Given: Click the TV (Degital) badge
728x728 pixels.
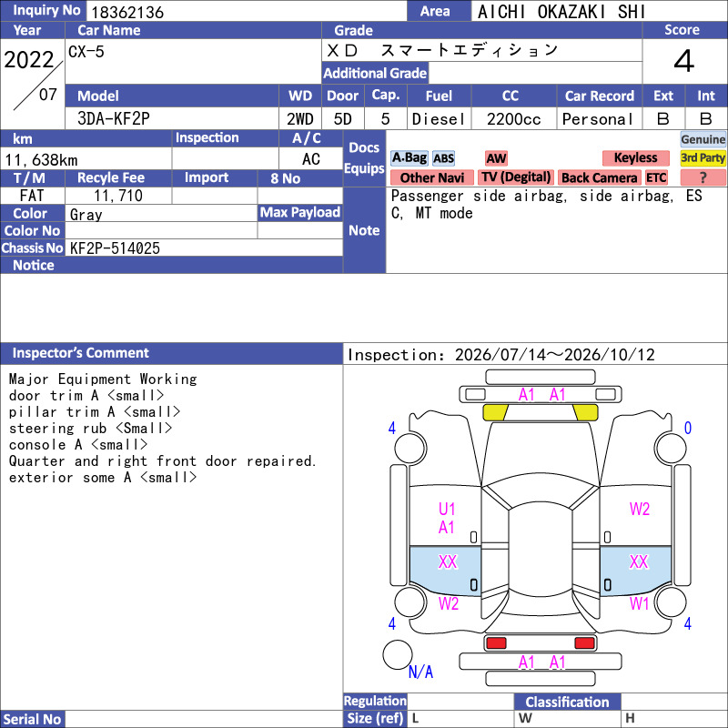Looking at the screenshot, I should point(515,177).
